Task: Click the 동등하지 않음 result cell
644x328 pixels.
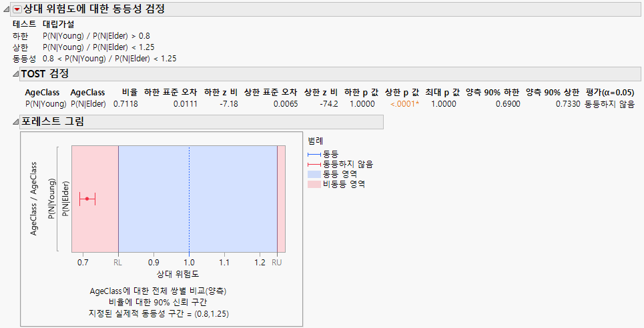Action: click(610, 104)
